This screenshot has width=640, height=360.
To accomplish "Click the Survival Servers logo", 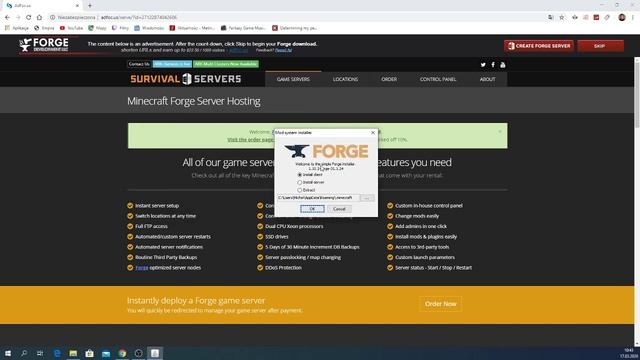I will (x=186, y=79).
